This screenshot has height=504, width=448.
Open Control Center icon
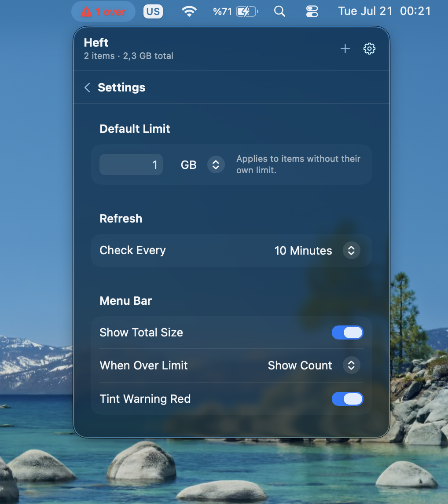click(312, 11)
